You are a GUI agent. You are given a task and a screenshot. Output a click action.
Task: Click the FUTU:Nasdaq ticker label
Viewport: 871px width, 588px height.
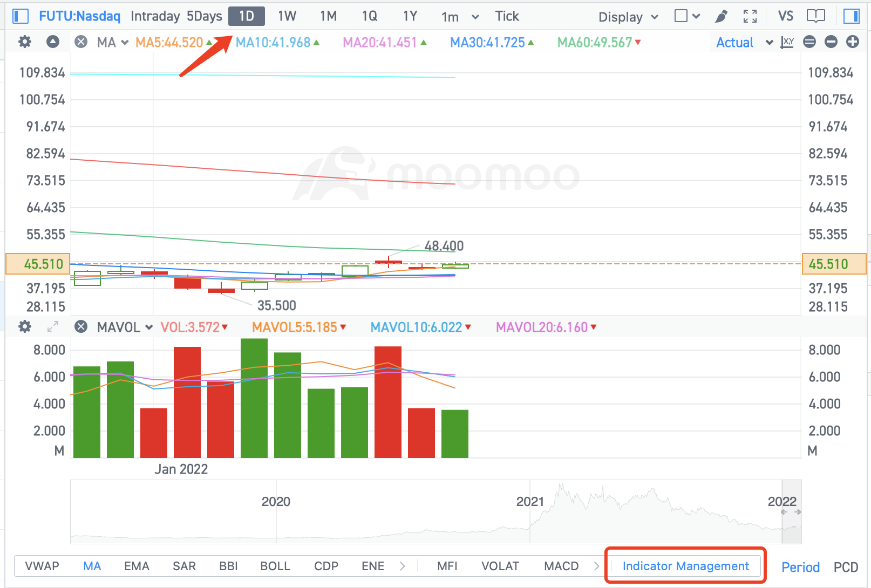79,16
